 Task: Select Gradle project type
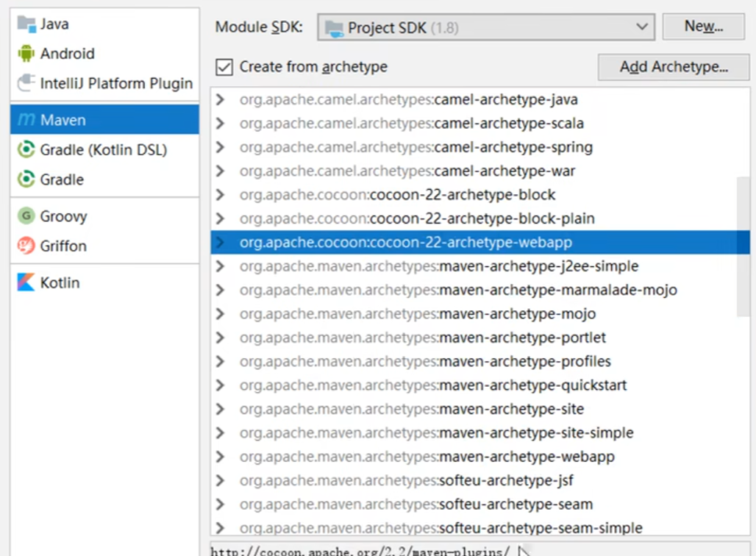tap(104, 179)
